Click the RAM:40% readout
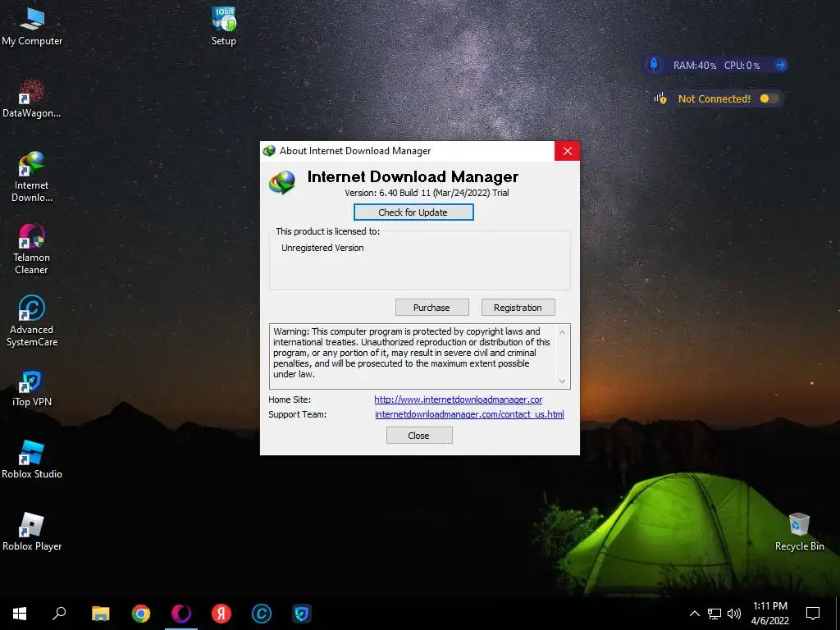The image size is (840, 630). point(694,66)
